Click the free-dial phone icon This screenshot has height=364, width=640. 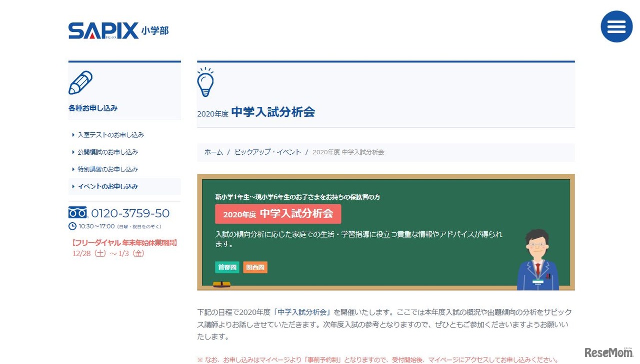(77, 213)
